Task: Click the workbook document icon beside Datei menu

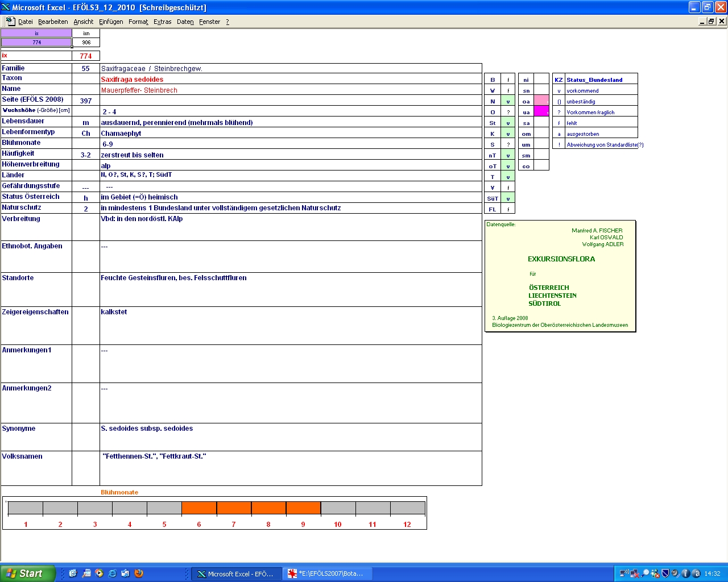Action: point(10,21)
